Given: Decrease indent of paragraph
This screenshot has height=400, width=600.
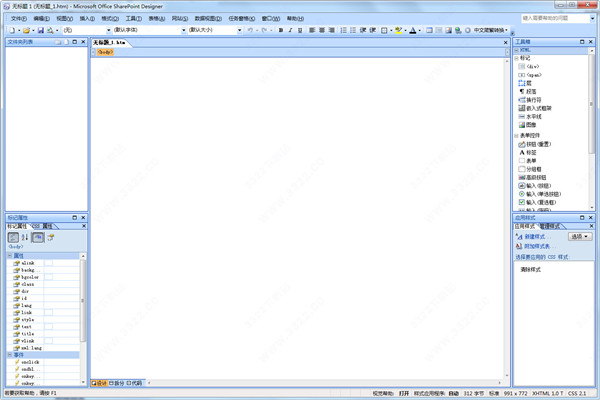Looking at the screenshot, I should pos(363,30).
